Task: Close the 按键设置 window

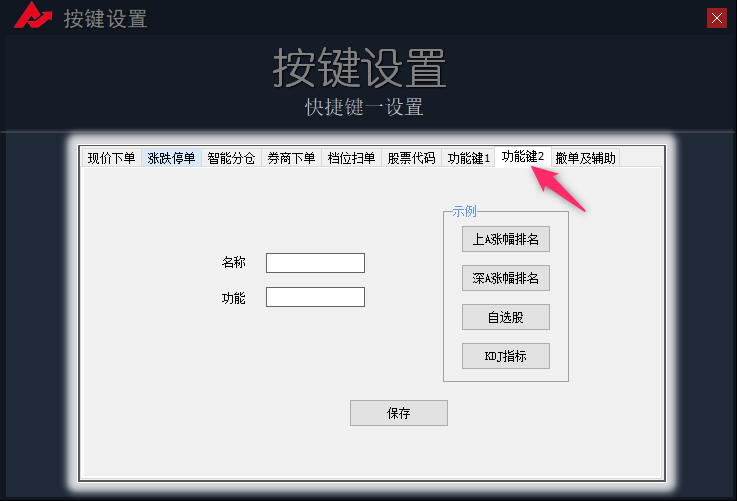Action: tap(716, 17)
